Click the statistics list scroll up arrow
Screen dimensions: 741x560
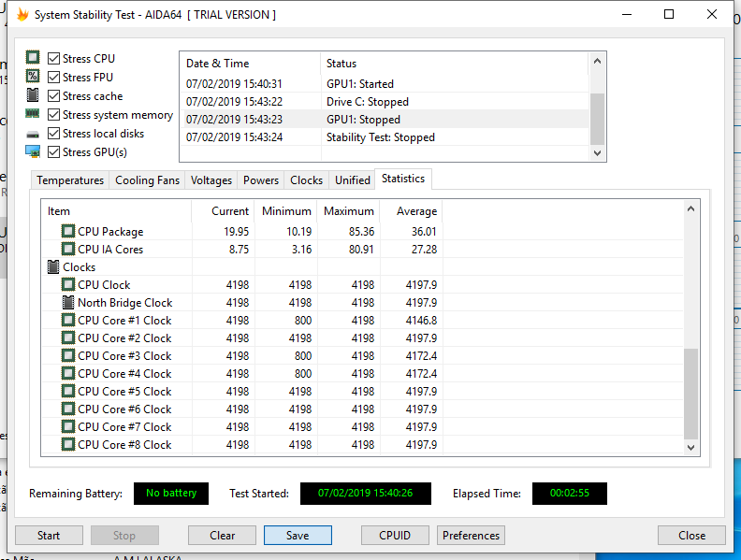(x=690, y=208)
